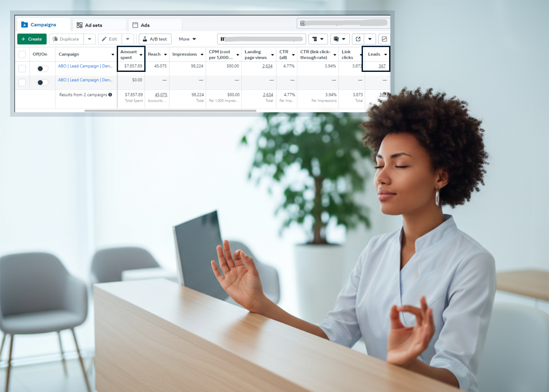Open the Amount spent column sort dropdown
Viewport: 549px width, 392px height.
pos(141,55)
